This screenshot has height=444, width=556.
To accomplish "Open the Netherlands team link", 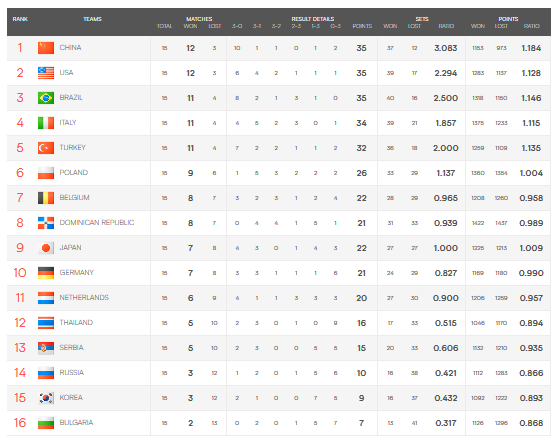I will pyautogui.click(x=84, y=298).
